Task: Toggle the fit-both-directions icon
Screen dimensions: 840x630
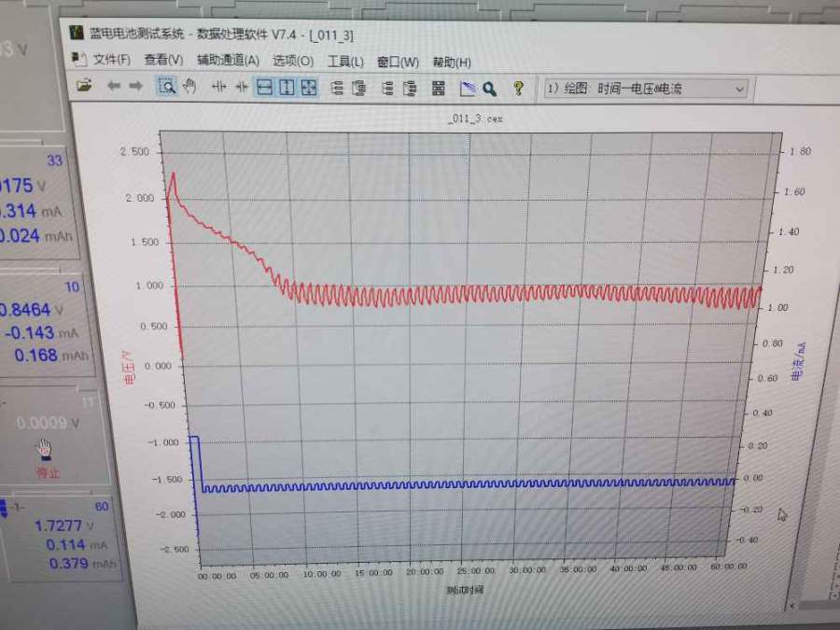Action: click(309, 88)
